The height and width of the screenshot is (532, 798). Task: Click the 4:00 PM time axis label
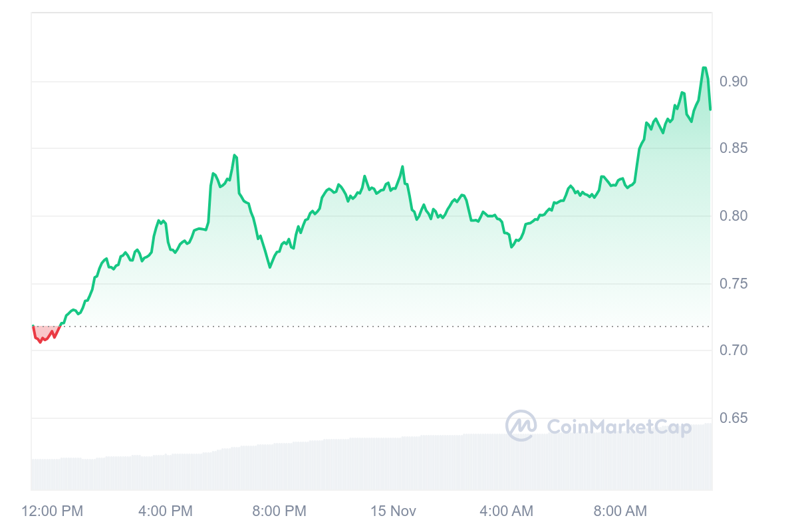166,511
